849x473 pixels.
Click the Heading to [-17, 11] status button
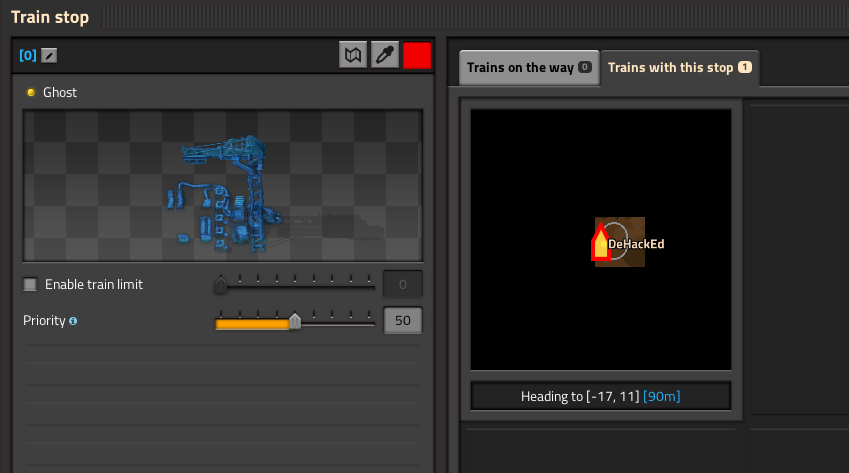pos(601,396)
